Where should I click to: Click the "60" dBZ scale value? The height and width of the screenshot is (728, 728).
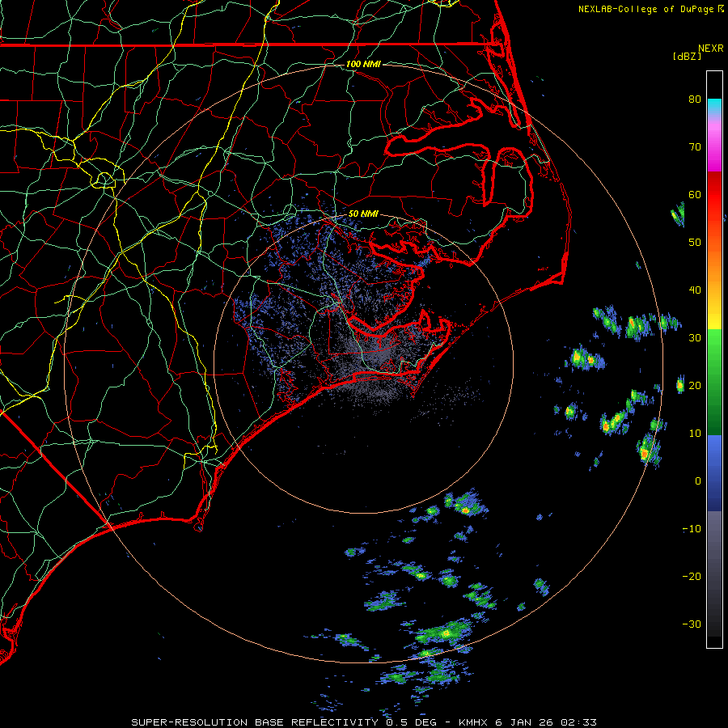click(x=695, y=194)
